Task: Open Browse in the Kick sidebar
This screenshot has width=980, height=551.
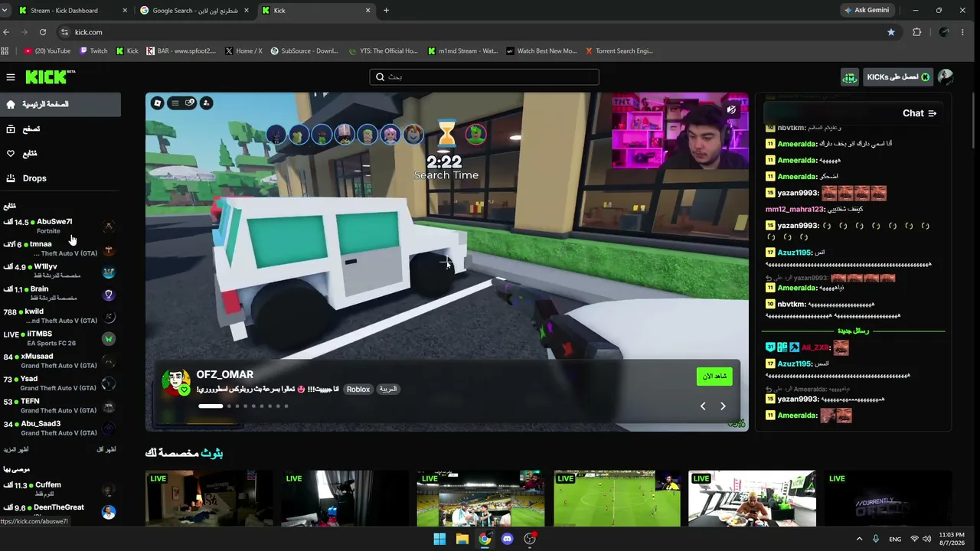Action: click(60, 129)
